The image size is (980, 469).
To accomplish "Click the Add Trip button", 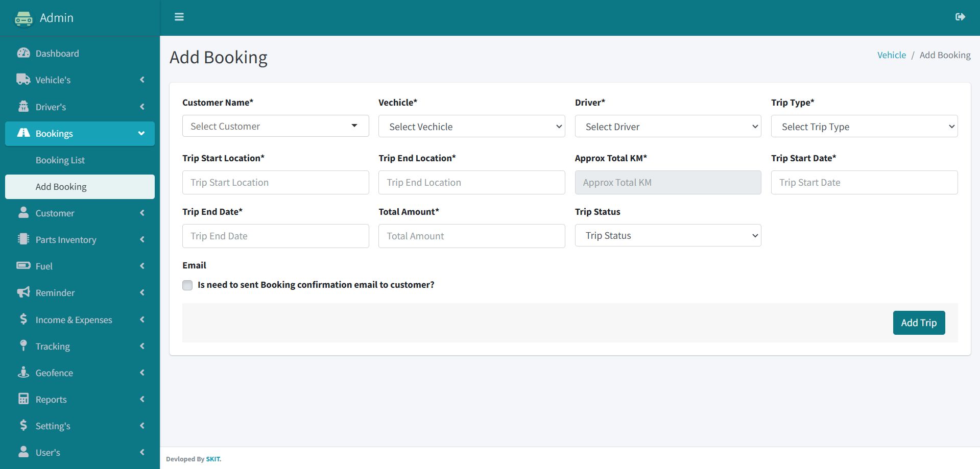I will pyautogui.click(x=918, y=323).
